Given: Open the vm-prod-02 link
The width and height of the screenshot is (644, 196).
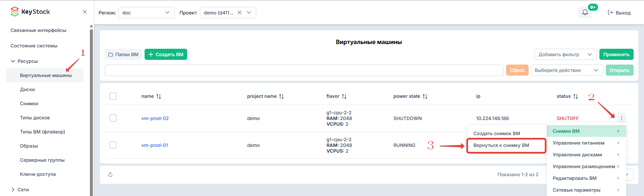Looking at the screenshot, I should pos(155,118).
